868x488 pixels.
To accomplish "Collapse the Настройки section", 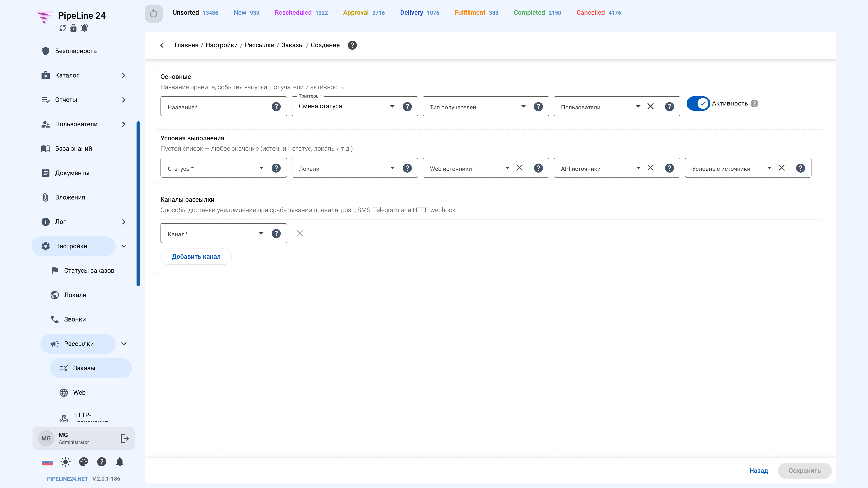I will click(124, 246).
